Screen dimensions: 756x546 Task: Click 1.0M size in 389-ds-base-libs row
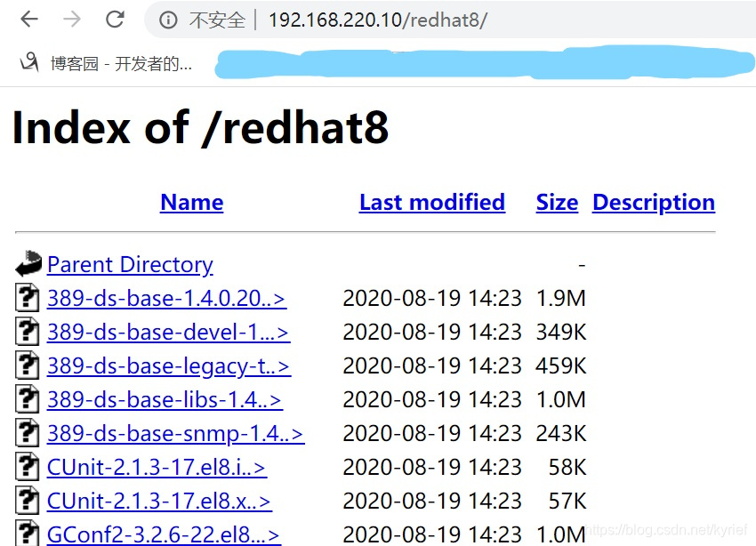pos(561,399)
